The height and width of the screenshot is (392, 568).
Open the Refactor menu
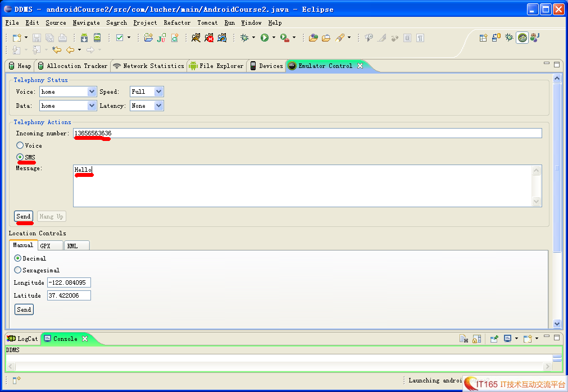(177, 23)
